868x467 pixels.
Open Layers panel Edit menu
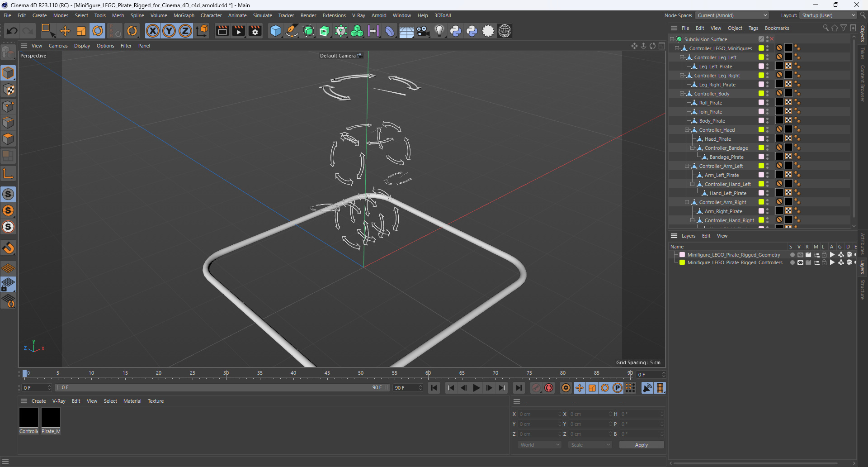click(x=706, y=236)
